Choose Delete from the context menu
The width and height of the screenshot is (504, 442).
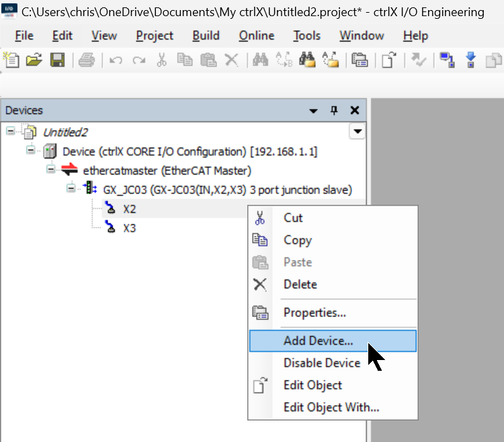333,284
